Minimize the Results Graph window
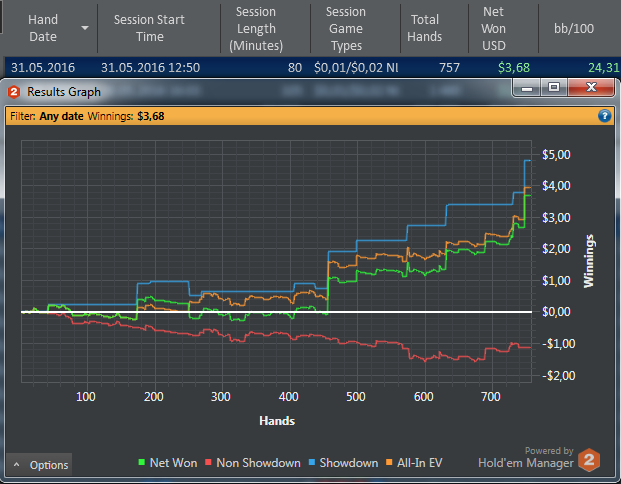The height and width of the screenshot is (484, 621). pyautogui.click(x=526, y=88)
